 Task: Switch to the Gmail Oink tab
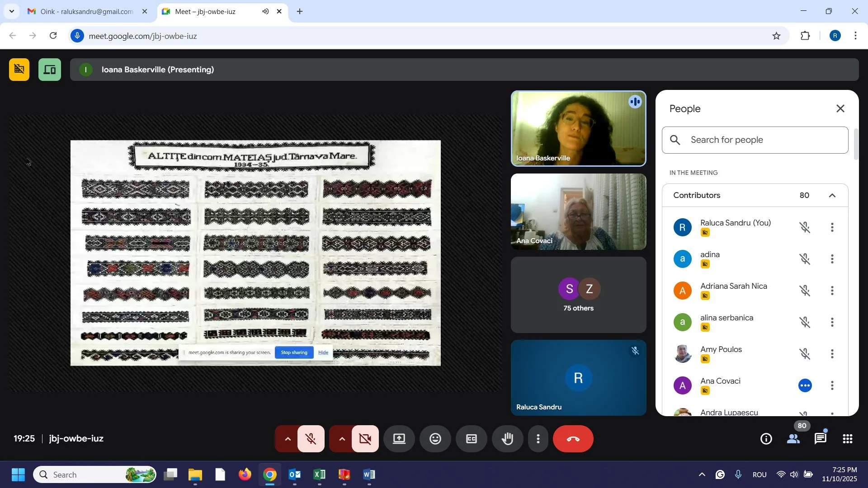(86, 12)
